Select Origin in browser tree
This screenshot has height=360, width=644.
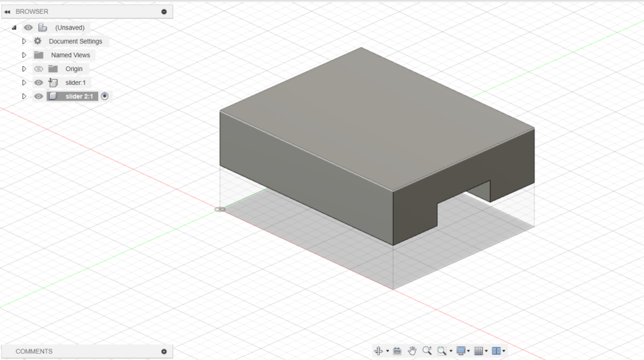pos(74,68)
